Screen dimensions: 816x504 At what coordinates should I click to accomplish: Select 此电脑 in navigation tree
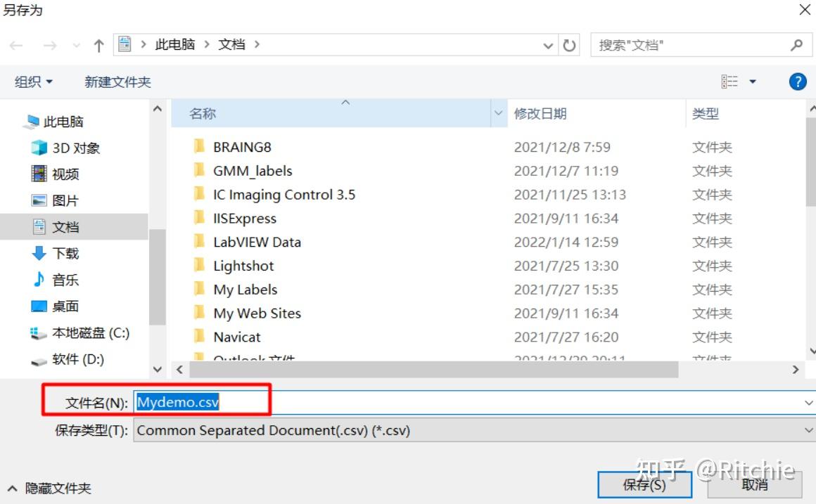(x=63, y=122)
